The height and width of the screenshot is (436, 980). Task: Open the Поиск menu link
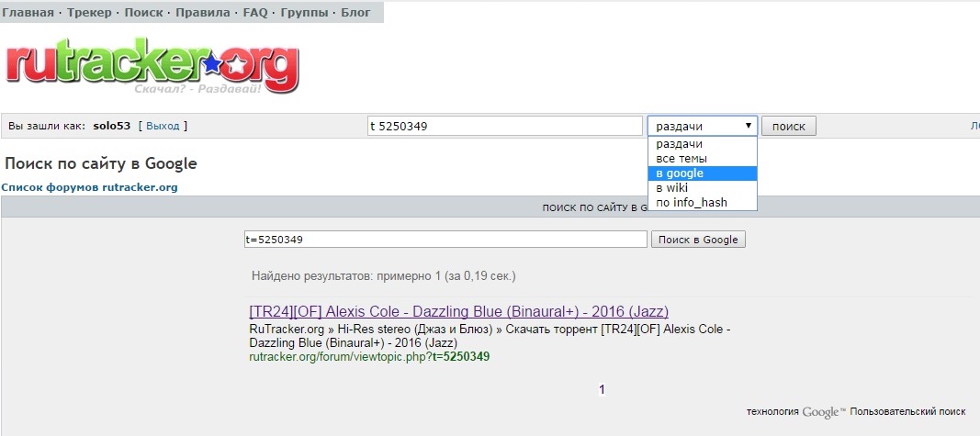[144, 13]
